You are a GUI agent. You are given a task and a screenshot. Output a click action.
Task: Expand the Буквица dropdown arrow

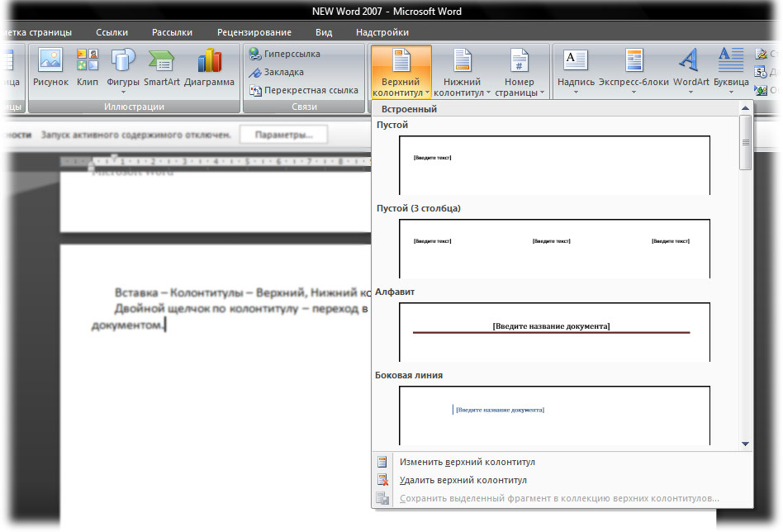pyautogui.click(x=731, y=93)
